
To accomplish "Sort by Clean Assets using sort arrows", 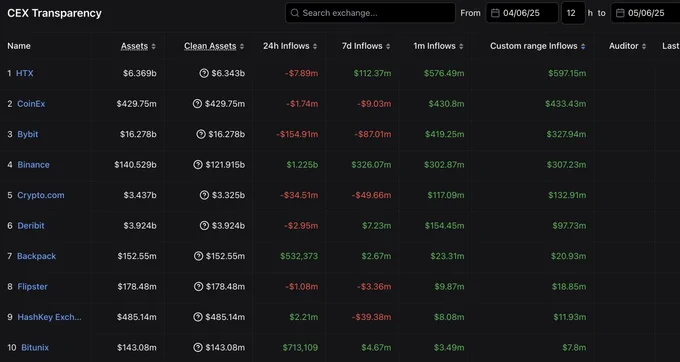I will click(242, 46).
